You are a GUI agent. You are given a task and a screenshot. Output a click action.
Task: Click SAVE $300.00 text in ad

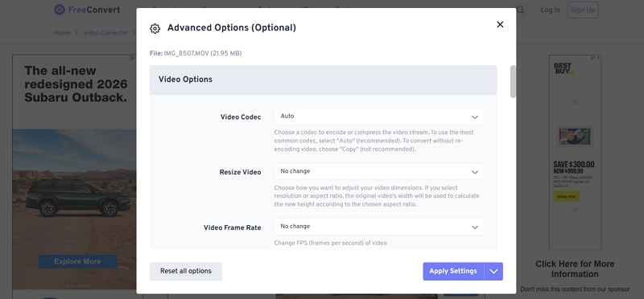point(574,165)
